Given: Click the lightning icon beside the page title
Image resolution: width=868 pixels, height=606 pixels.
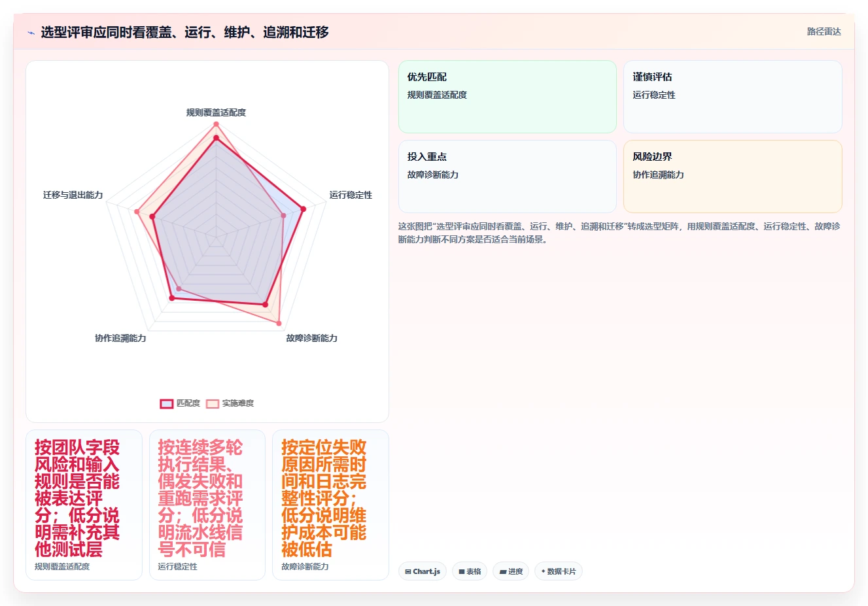Looking at the screenshot, I should click(31, 33).
